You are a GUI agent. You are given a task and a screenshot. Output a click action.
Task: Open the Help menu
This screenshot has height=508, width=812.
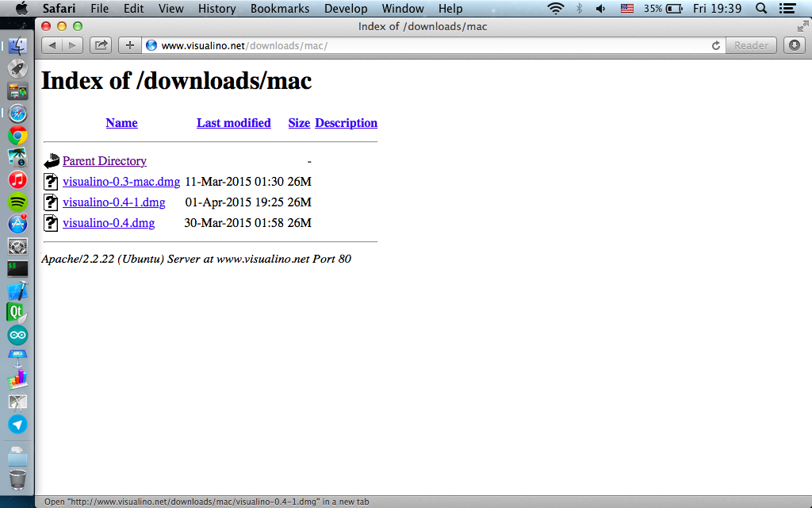tap(450, 8)
